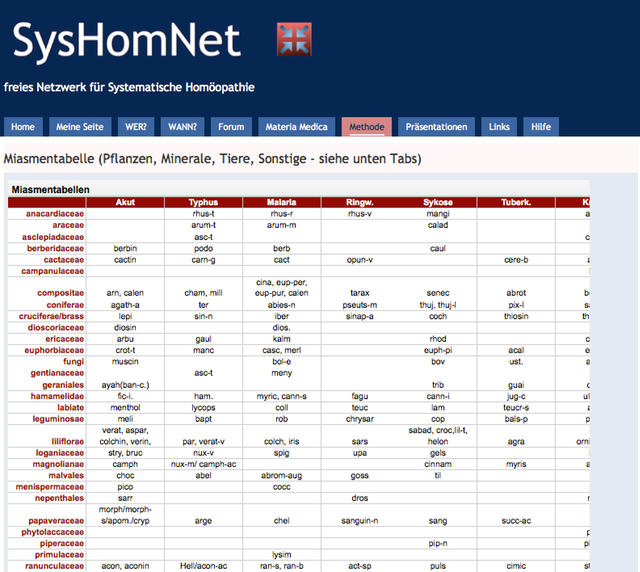Click the chrysar cell in leguminosae row
The height and width of the screenshot is (572, 640).
coord(360,419)
